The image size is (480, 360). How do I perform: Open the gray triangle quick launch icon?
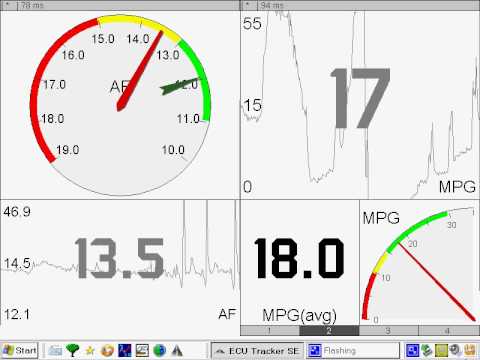177,351
